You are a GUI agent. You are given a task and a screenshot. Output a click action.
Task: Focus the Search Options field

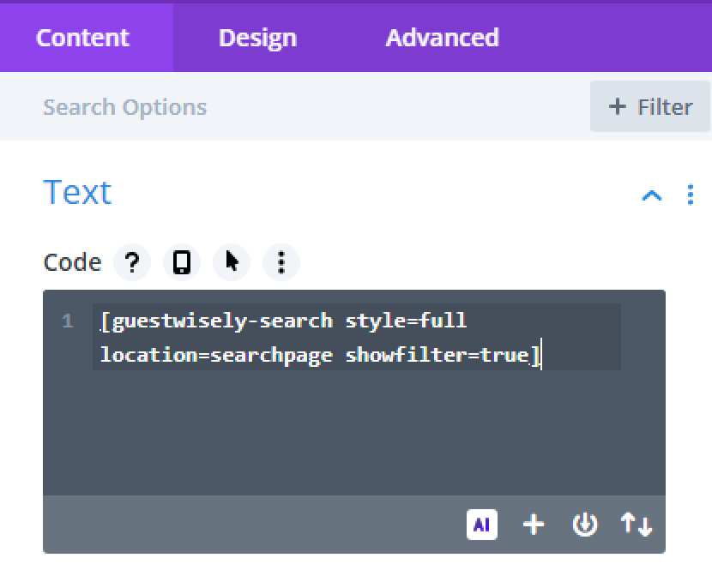point(257,107)
